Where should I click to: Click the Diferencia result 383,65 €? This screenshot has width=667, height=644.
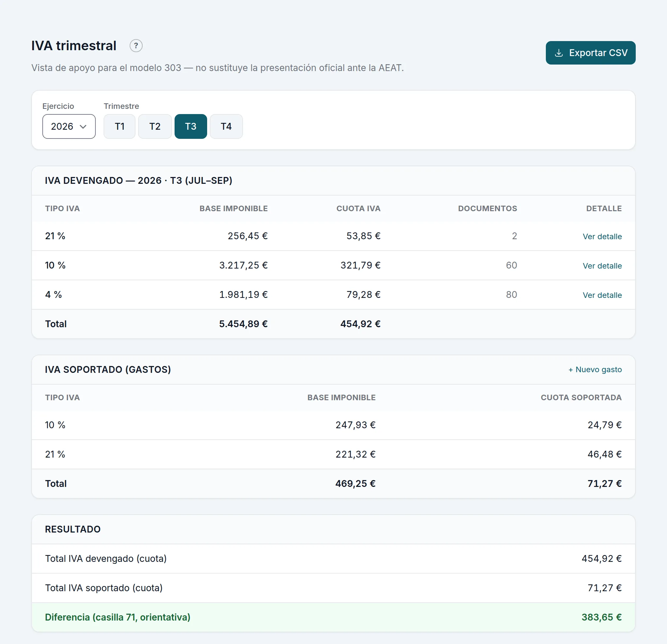pyautogui.click(x=601, y=617)
